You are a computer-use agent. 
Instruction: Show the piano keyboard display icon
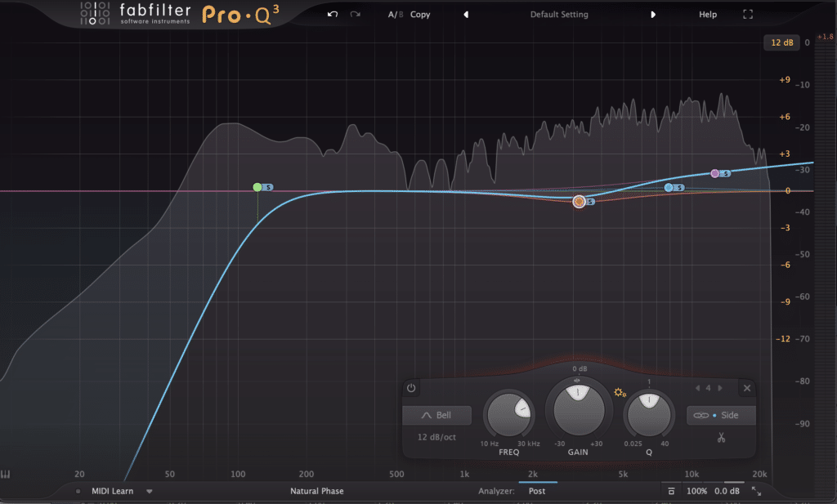[6, 475]
